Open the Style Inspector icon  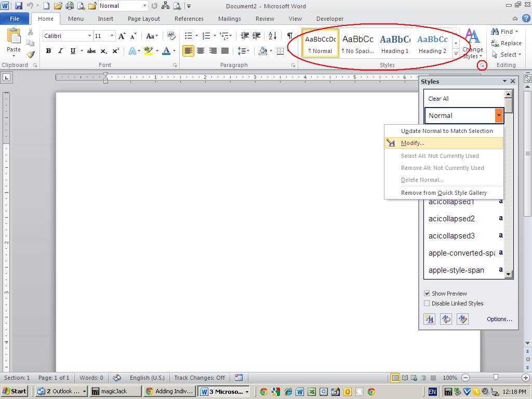pos(446,319)
